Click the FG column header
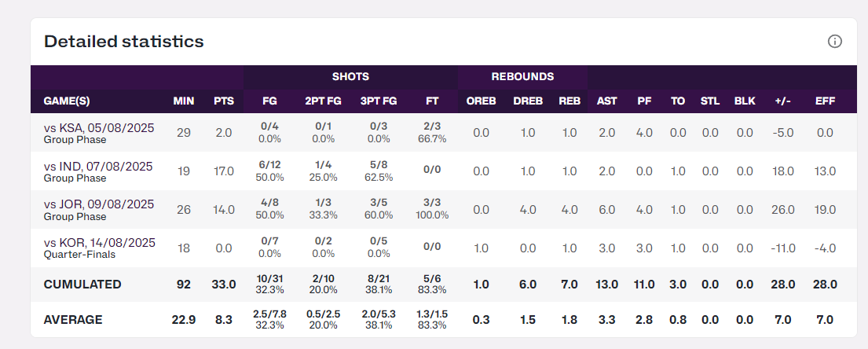The height and width of the screenshot is (349, 868). click(269, 101)
